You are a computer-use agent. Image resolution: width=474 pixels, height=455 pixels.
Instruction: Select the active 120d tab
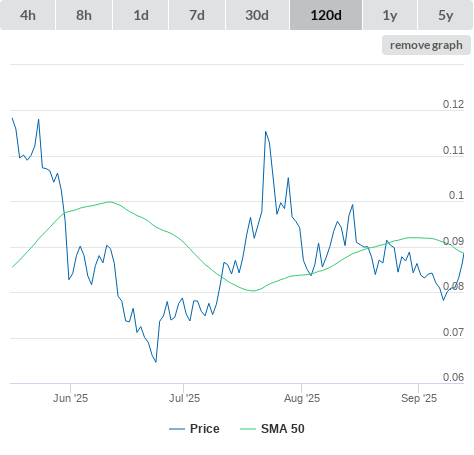326,15
